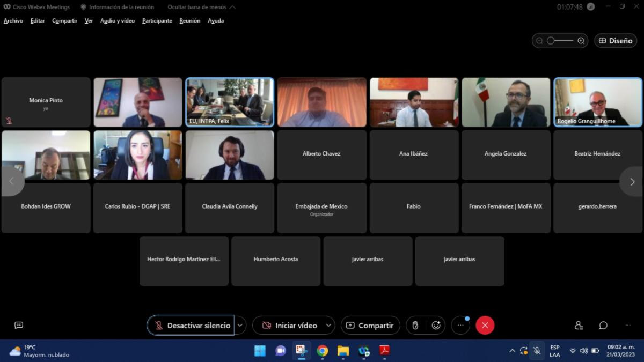Toggle closed captions icon

click(19, 325)
